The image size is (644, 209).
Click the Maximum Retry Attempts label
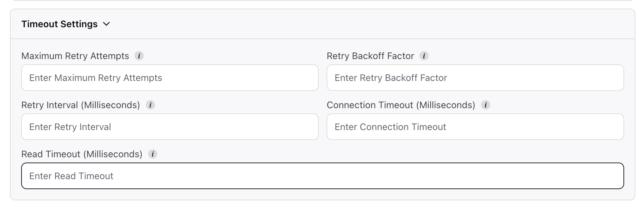point(75,56)
